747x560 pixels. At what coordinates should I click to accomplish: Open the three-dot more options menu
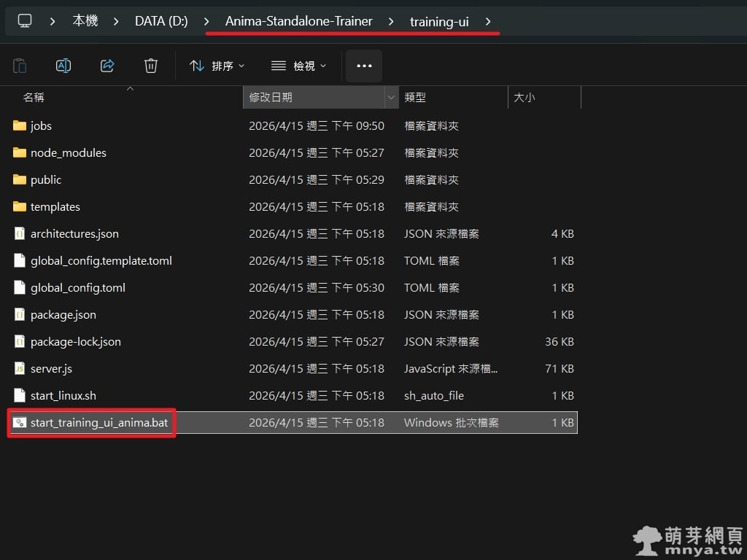(x=364, y=66)
